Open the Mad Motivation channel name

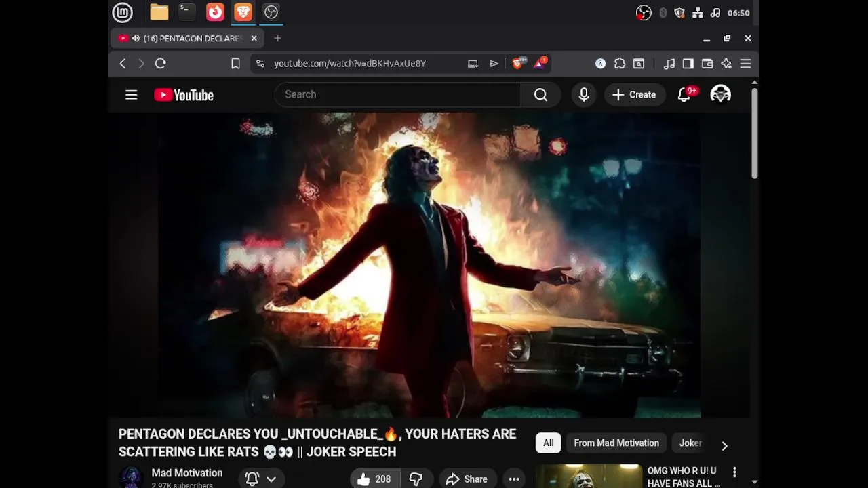click(x=187, y=473)
